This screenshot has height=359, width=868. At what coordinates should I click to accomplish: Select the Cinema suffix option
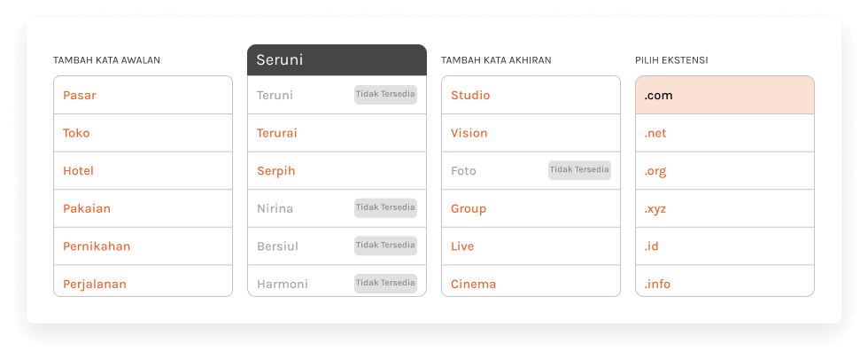[x=531, y=284]
